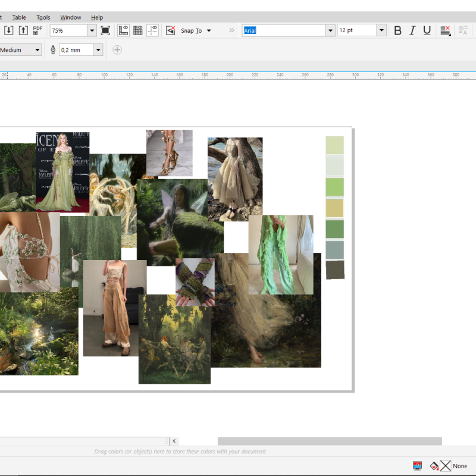476x476 pixels.
Task: Toggle show grid button
Action: [x=138, y=30]
